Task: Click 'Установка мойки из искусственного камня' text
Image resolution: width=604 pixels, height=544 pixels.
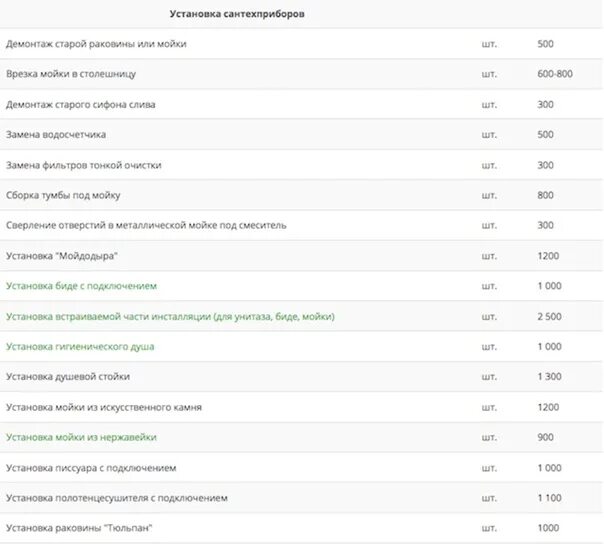Action: pos(104,407)
